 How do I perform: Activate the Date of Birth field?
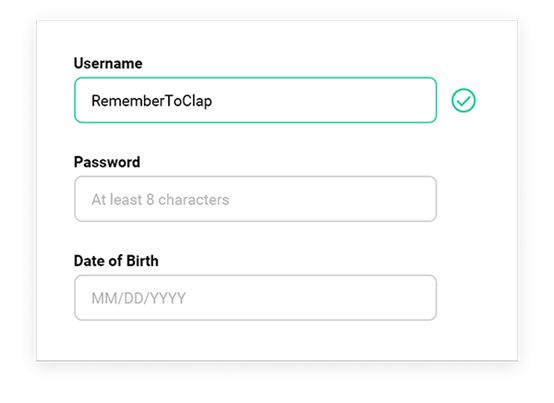pos(255,298)
